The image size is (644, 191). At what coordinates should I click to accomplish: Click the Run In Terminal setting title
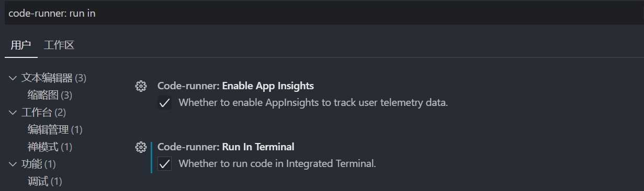tap(226, 147)
